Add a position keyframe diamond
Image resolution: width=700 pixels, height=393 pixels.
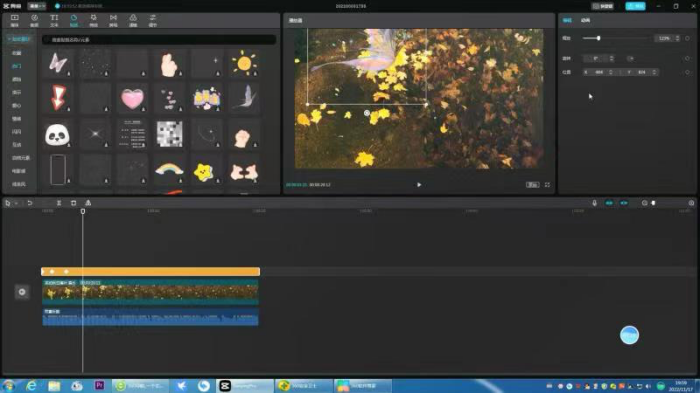pyautogui.click(x=688, y=72)
